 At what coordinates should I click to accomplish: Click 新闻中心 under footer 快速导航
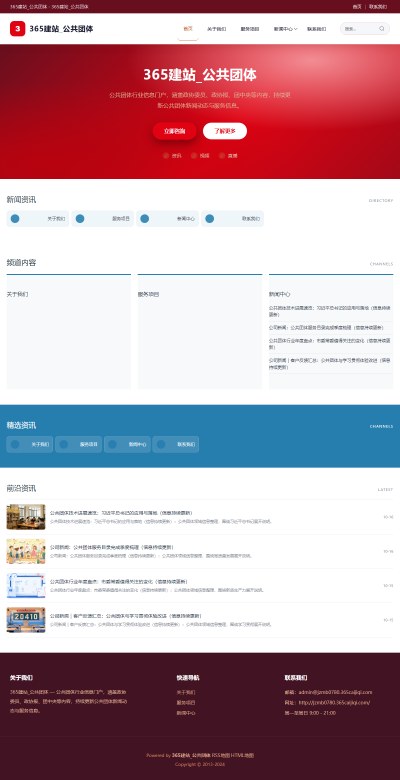pyautogui.click(x=186, y=713)
